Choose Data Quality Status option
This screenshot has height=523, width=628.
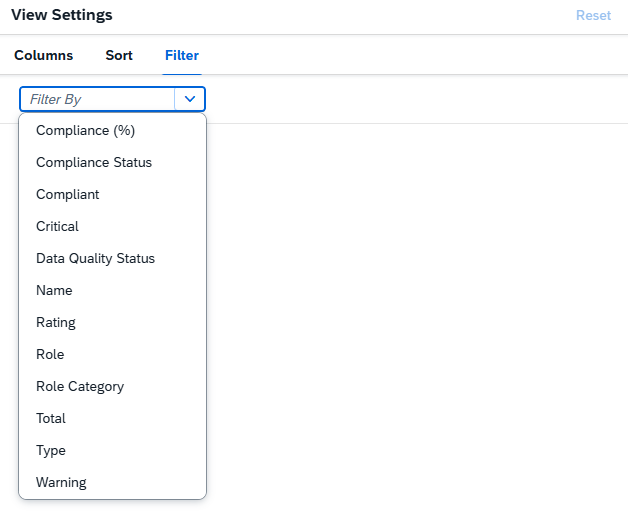95,258
